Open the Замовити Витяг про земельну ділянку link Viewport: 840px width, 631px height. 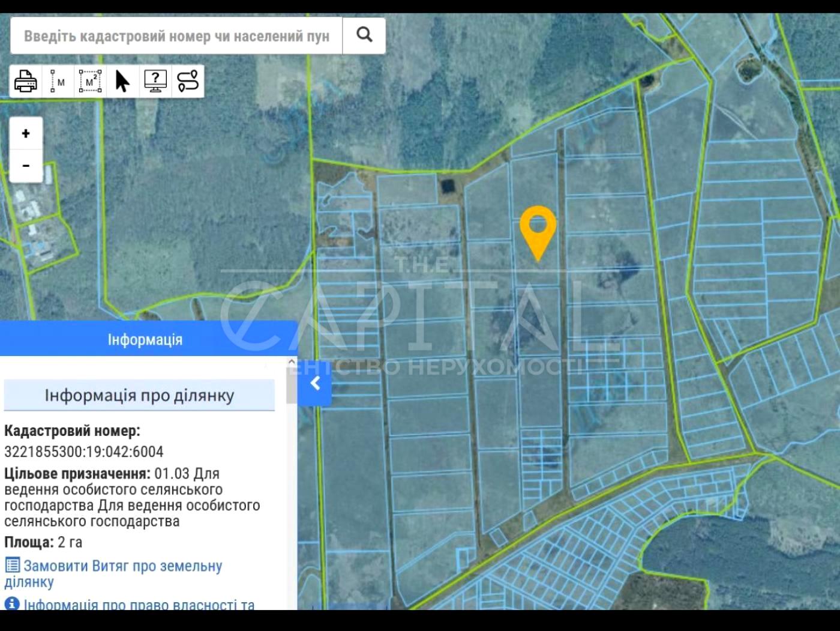click(122, 566)
